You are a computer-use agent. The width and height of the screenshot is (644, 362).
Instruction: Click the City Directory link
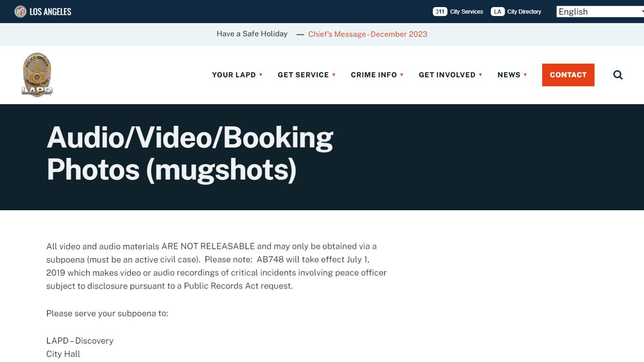524,12
